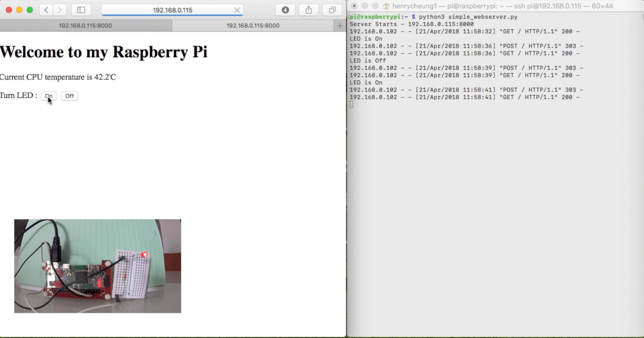Switch to the first 192.168.0.115:8000 tab
The image size is (644, 338).
[86, 25]
